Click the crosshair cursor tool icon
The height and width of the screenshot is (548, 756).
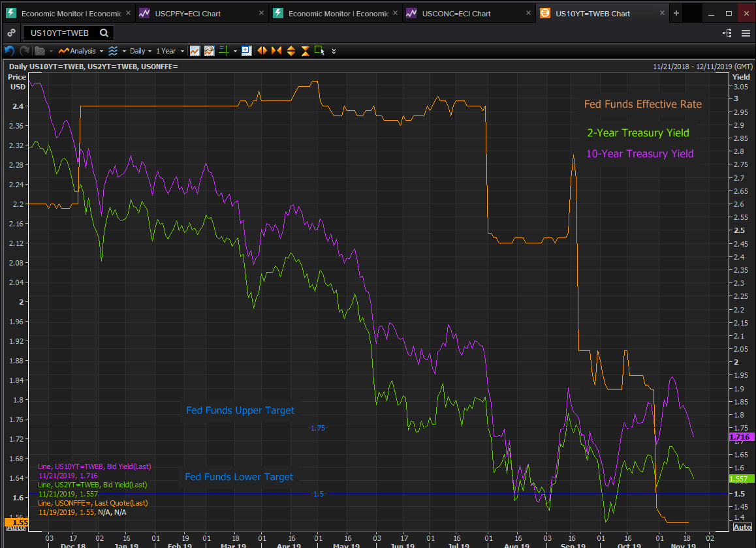pos(223,51)
